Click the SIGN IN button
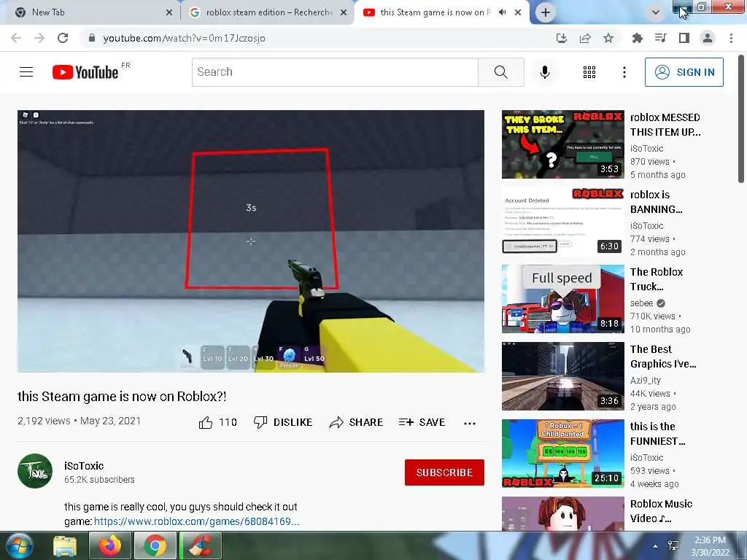The image size is (747, 560). (x=684, y=72)
